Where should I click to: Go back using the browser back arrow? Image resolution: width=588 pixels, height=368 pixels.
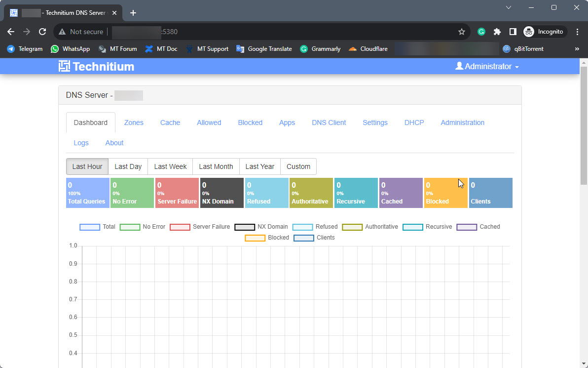tap(11, 32)
